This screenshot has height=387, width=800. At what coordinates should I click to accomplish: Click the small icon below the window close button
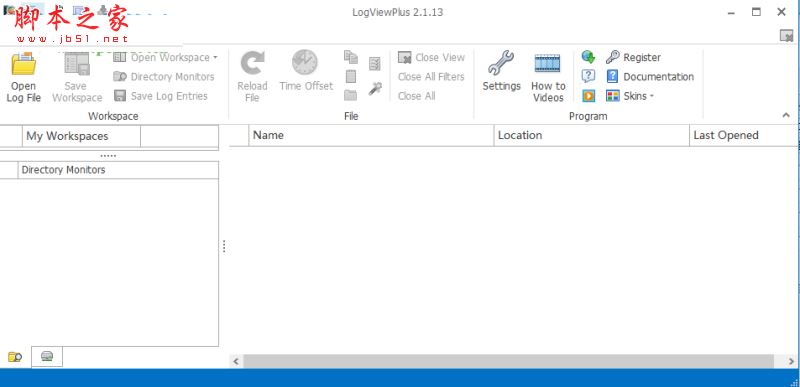point(786,35)
